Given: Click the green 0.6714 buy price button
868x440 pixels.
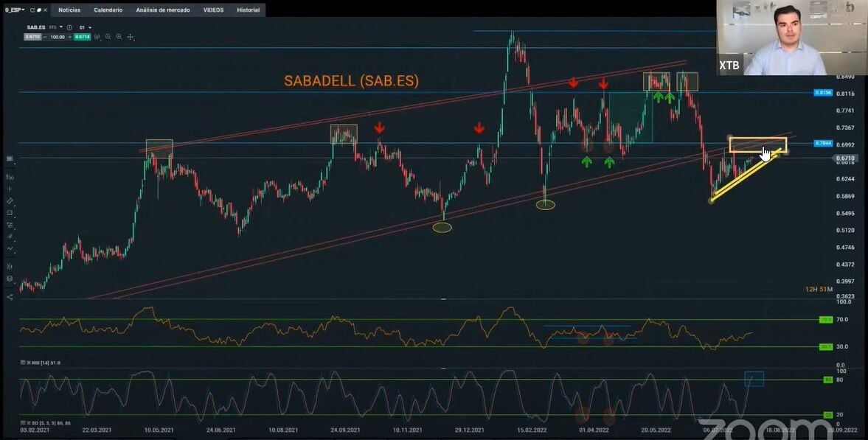Looking at the screenshot, I should click(x=82, y=37).
